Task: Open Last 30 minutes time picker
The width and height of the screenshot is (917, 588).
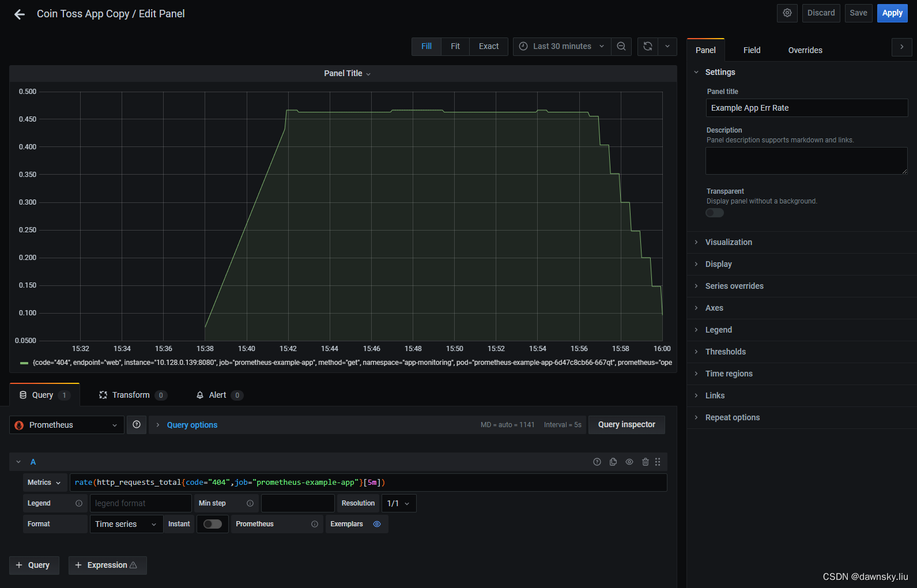Action: 562,46
